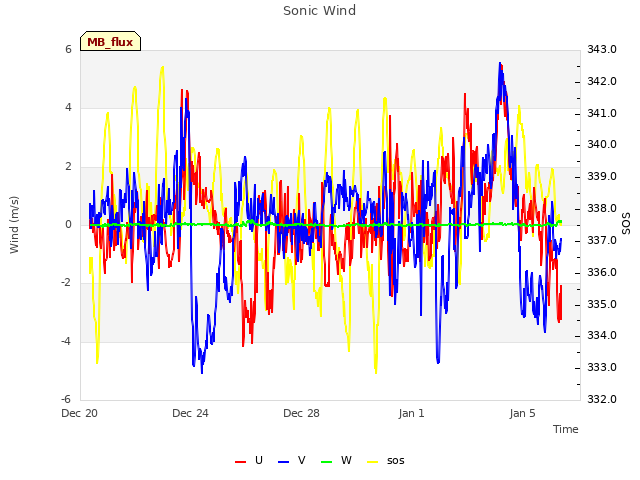This screenshot has width=640, height=480.
Task: Select the W legend label
Action: (x=346, y=460)
